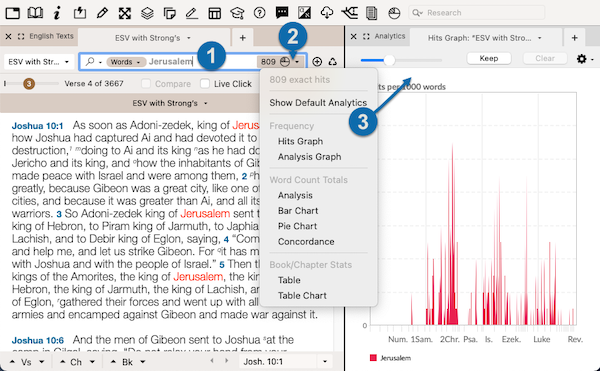Click Show Default Analytics entry
600x371 pixels.
point(318,103)
